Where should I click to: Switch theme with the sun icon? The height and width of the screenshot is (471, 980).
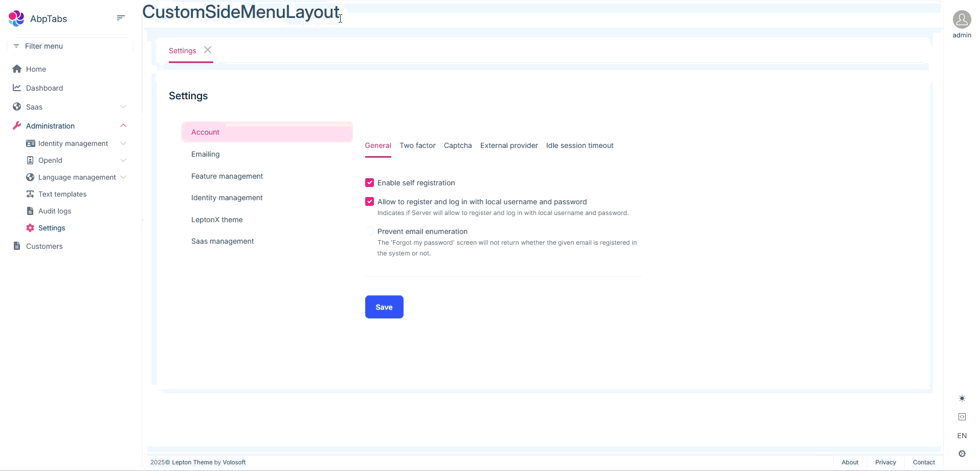pos(962,398)
